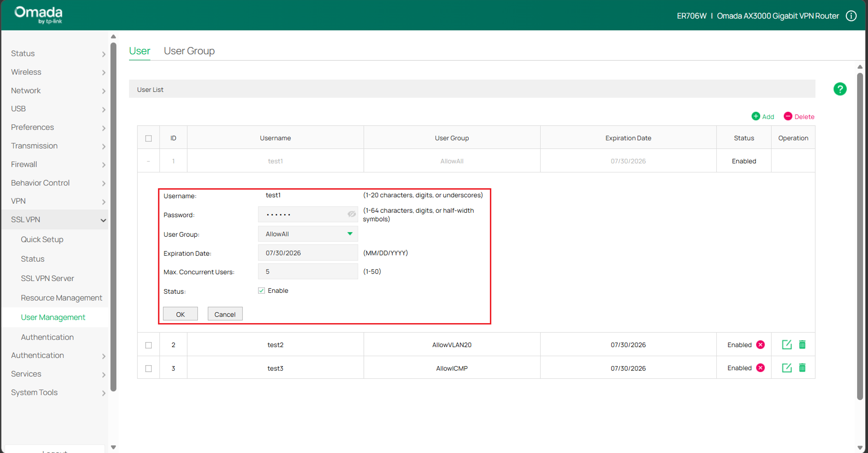Click the main page scroll-down arrow
Image resolution: width=868 pixels, height=453 pixels.
(860, 447)
